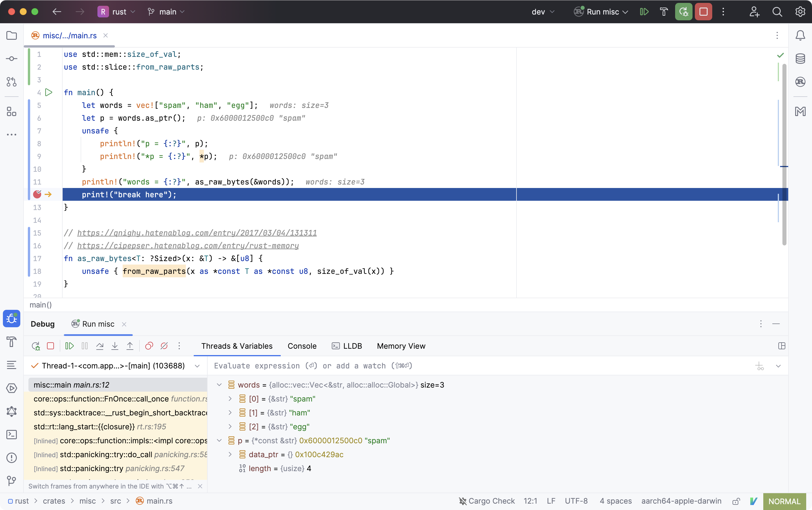Expand the [1] "ham" element
This screenshot has width=812, height=510.
click(x=230, y=413)
